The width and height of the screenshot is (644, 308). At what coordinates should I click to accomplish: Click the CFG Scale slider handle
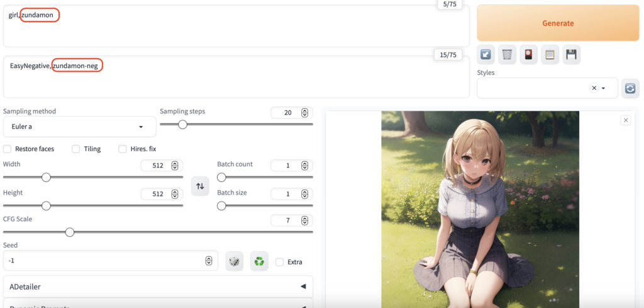click(x=70, y=232)
